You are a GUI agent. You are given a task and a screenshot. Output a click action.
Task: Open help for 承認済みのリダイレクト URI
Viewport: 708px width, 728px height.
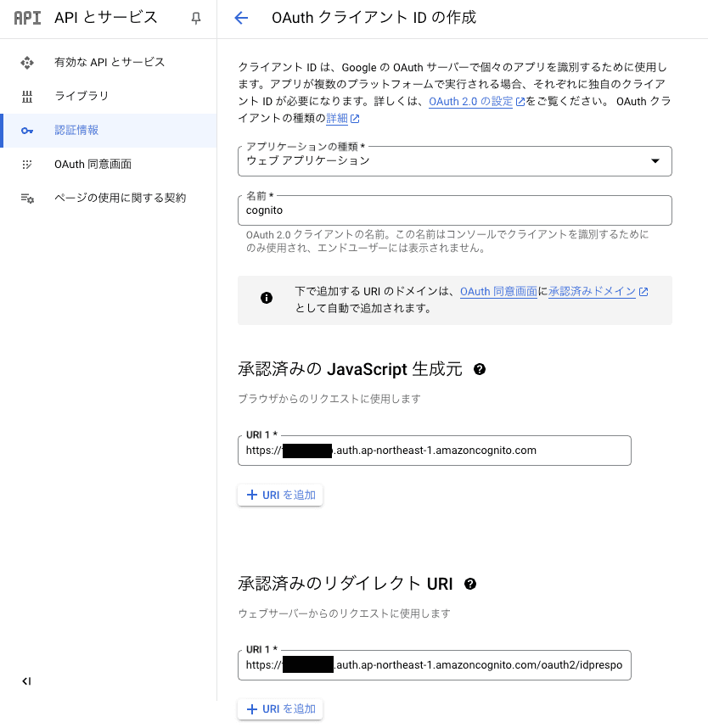coord(470,584)
